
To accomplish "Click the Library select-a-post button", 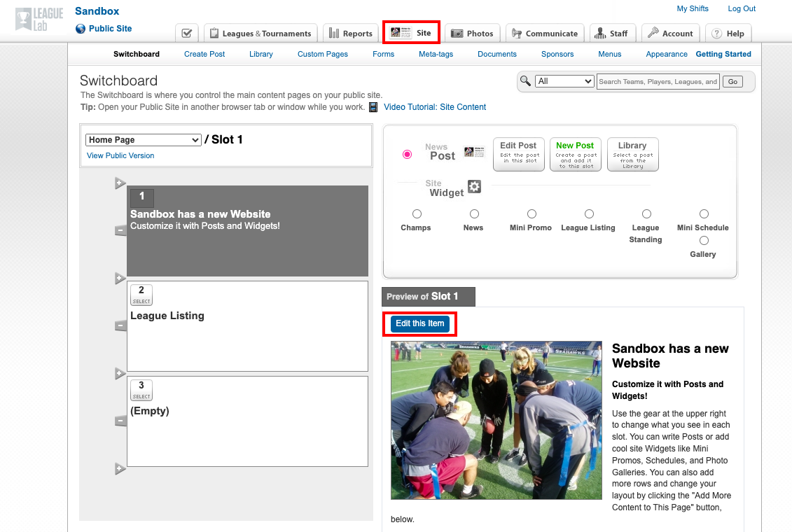I will point(633,154).
